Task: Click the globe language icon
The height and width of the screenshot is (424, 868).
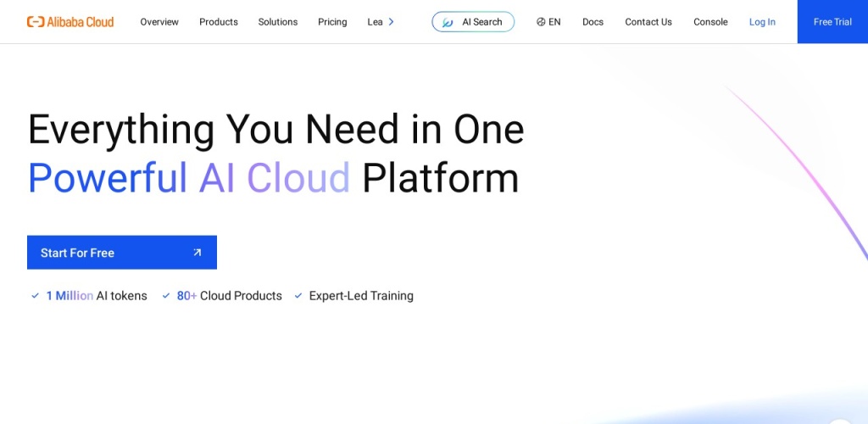Action: 541,22
